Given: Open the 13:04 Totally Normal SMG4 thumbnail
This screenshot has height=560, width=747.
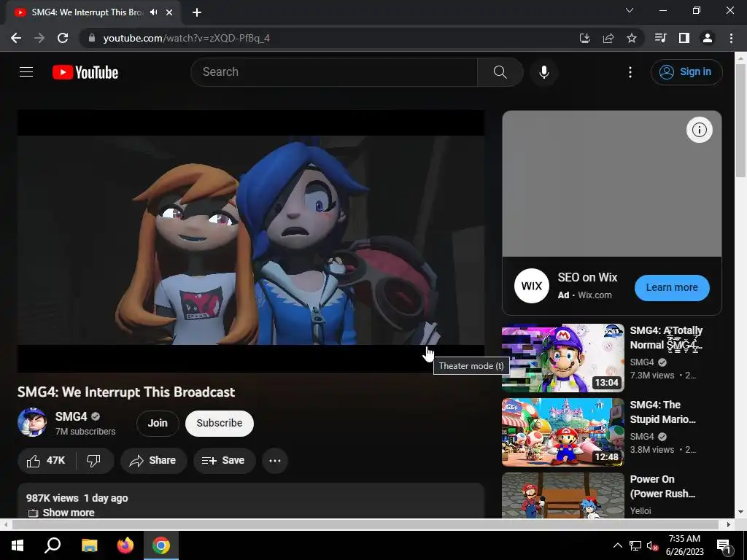Looking at the screenshot, I should point(562,358).
